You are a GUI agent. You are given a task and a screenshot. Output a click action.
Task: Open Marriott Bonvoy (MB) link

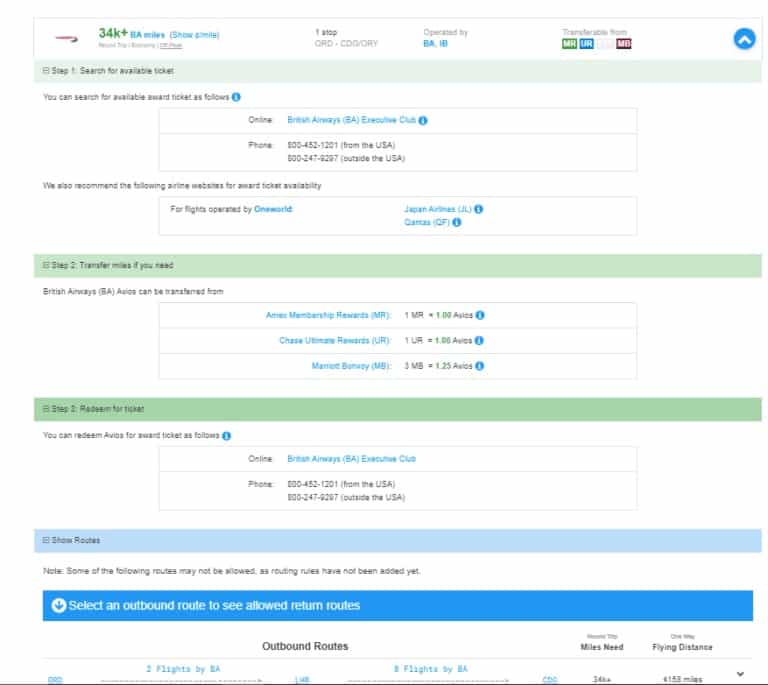(351, 366)
